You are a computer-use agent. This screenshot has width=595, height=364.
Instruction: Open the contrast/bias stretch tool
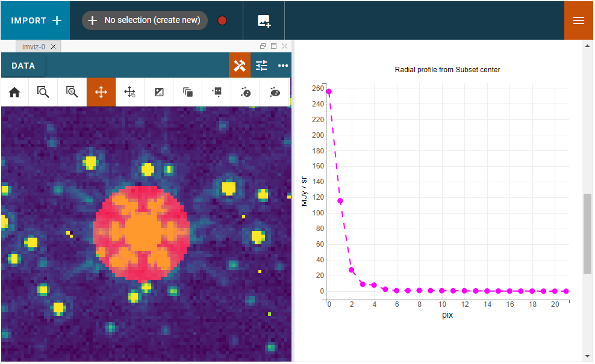[158, 92]
